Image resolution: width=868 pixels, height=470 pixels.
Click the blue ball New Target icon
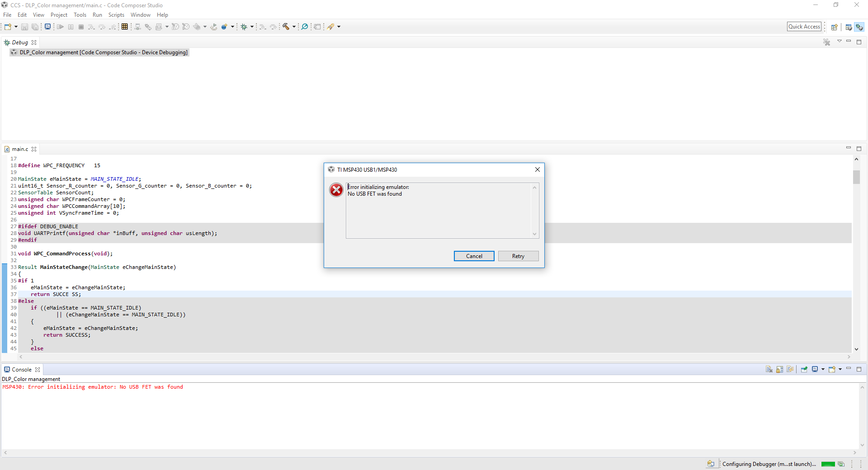coord(224,27)
